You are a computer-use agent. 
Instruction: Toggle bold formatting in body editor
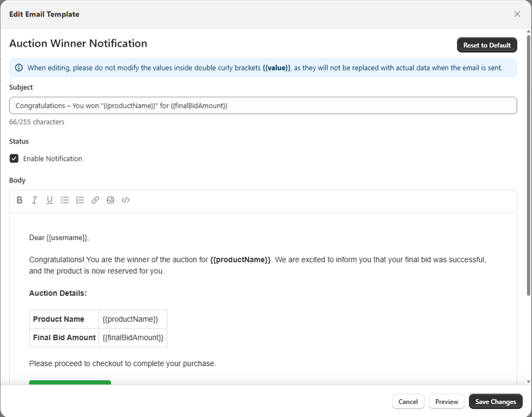pos(19,200)
